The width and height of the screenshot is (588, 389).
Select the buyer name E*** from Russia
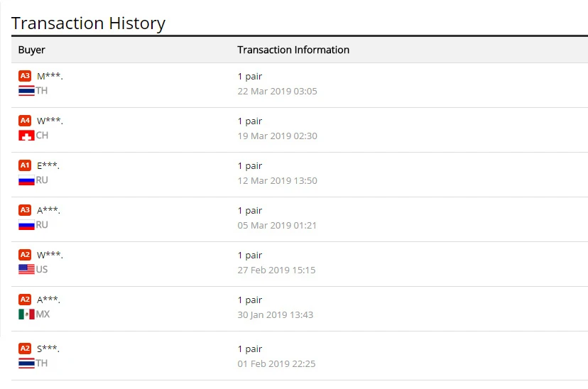pos(48,165)
